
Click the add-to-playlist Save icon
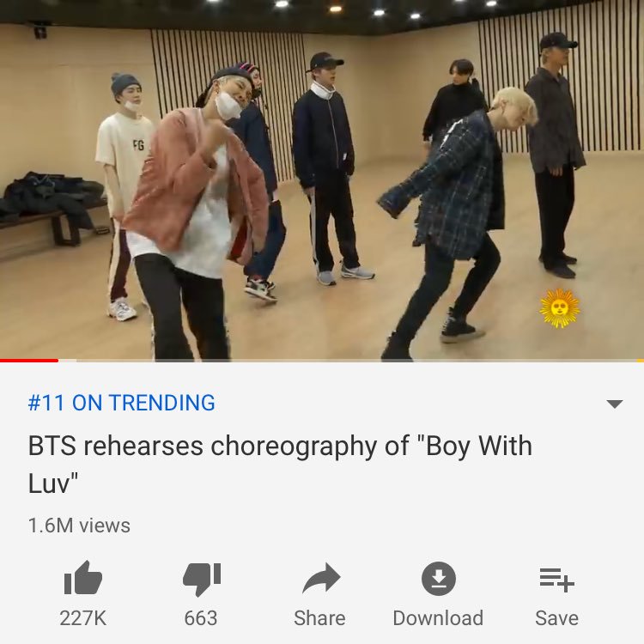(556, 580)
